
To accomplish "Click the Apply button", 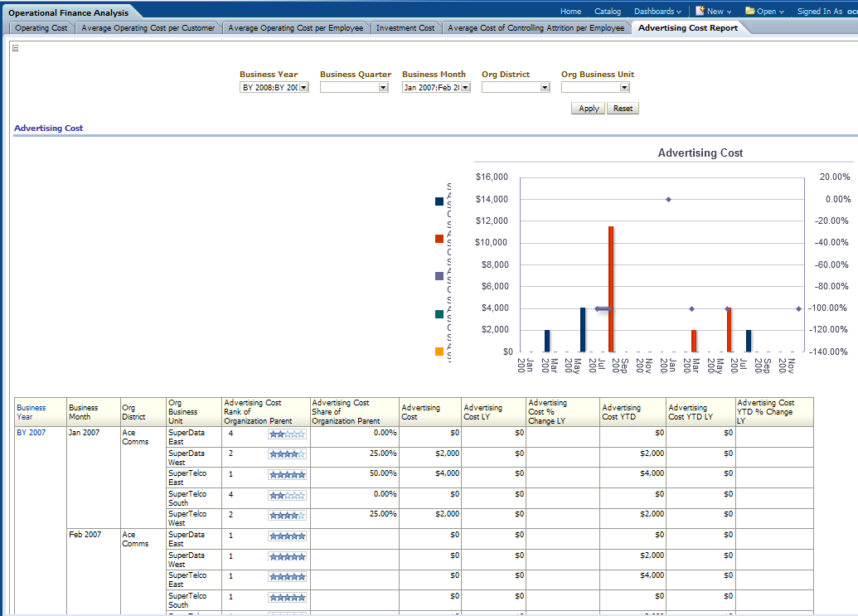I will (x=589, y=109).
